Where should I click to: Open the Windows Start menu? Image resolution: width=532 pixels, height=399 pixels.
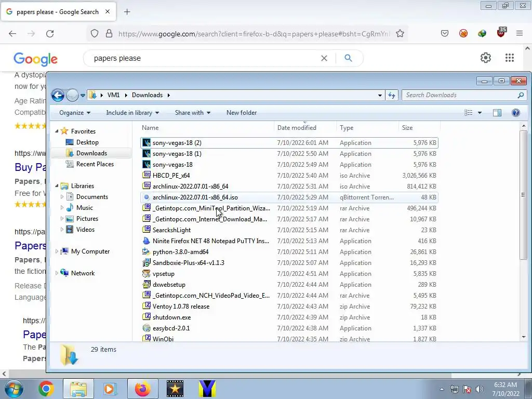(14, 389)
